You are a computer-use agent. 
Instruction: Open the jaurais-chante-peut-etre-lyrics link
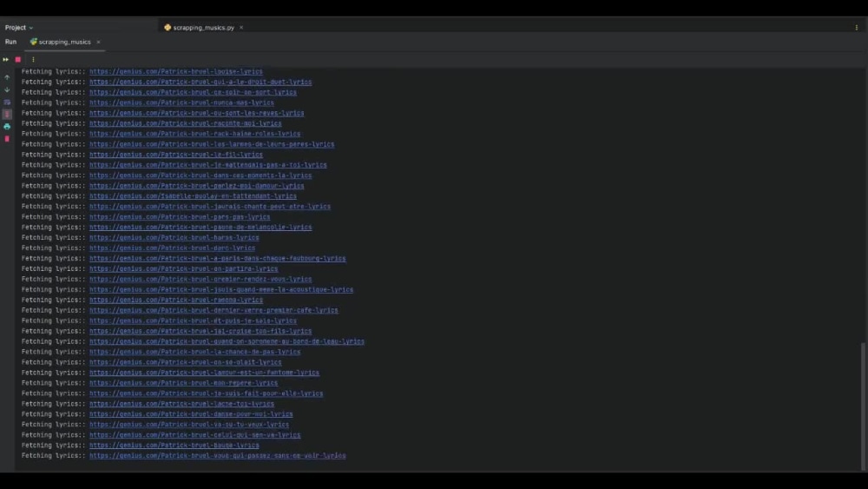[x=210, y=207]
